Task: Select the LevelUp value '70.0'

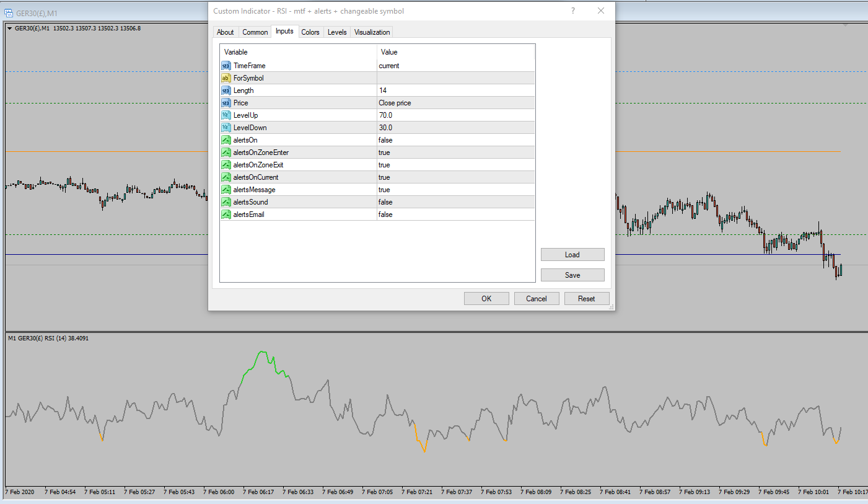Action: tap(385, 115)
